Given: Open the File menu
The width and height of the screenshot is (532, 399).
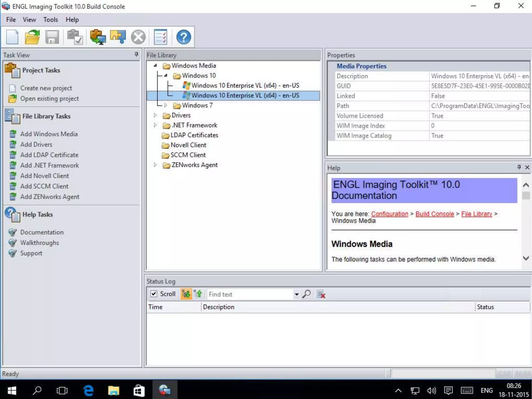Looking at the screenshot, I should click(11, 20).
